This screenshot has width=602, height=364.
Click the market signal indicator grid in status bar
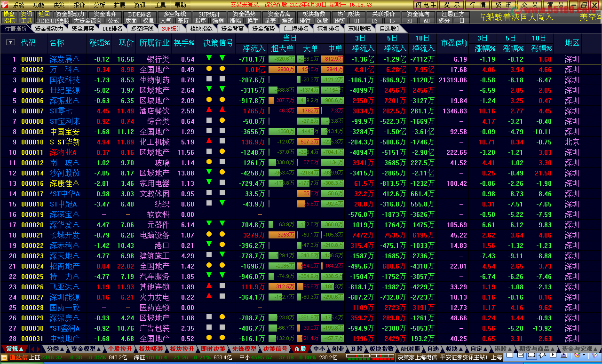[x=369, y=357]
